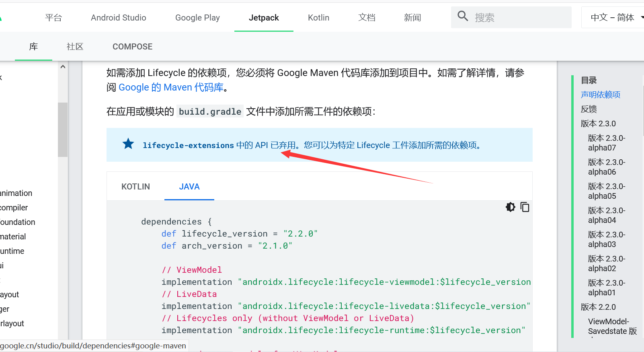Go to 版本 2.3.0-alpha01 entry
The height and width of the screenshot is (352, 644).
607,288
